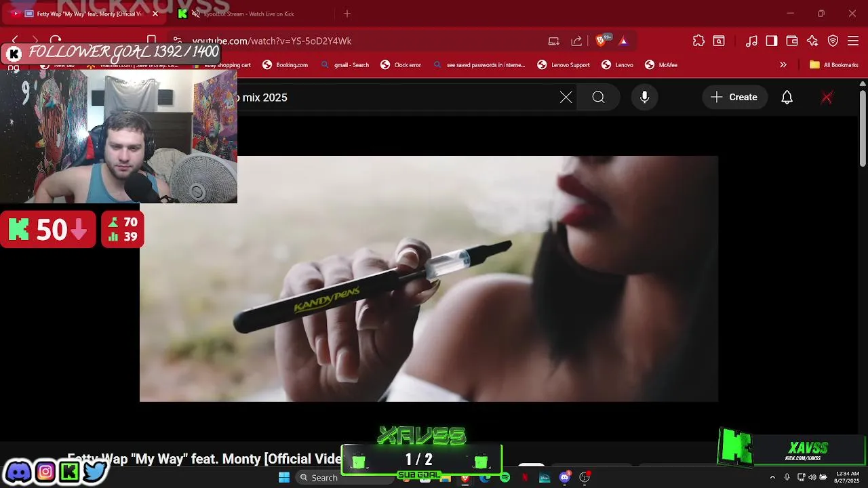The height and width of the screenshot is (488, 868).
Task: Open the media playlist music note icon
Action: (x=751, y=41)
